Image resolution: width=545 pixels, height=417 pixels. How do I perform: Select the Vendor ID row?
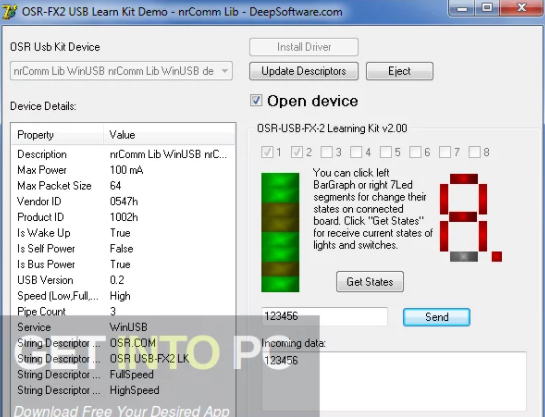(123, 201)
